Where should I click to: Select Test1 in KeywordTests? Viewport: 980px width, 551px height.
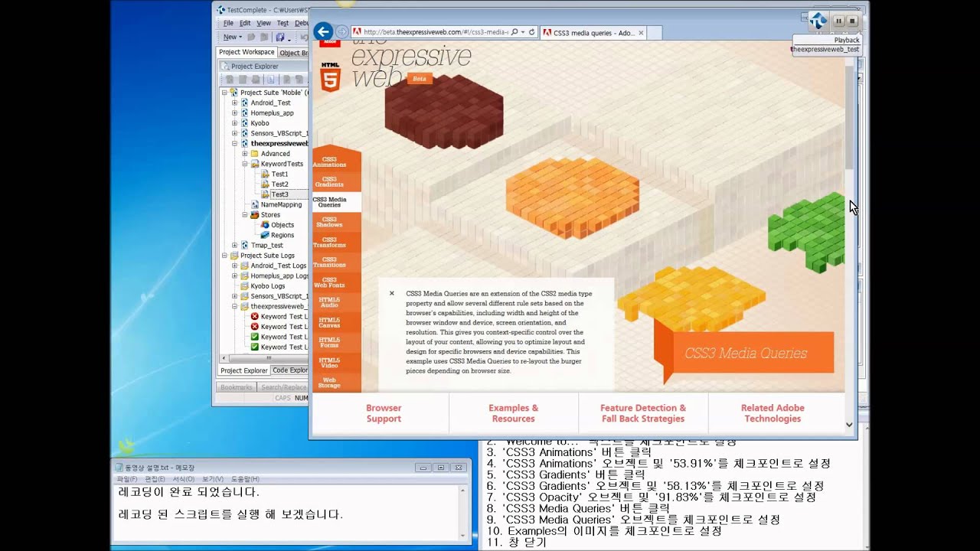click(279, 174)
